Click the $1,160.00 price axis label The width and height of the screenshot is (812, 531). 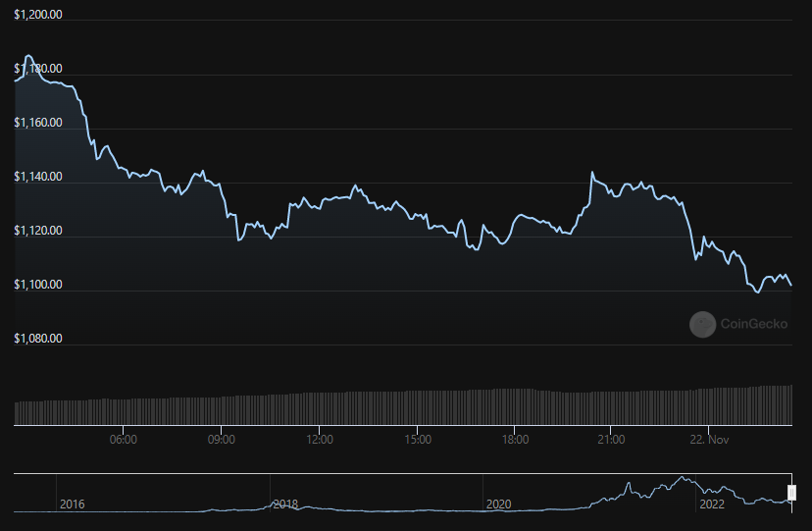tap(38, 123)
